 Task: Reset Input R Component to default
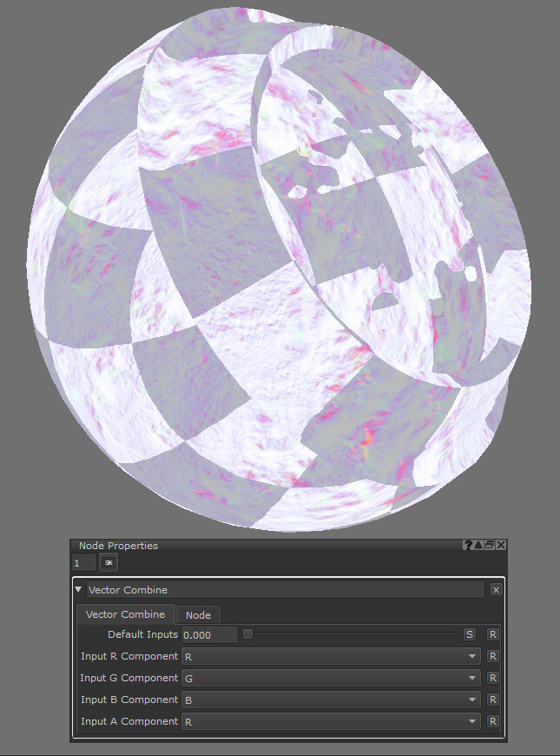(493, 656)
